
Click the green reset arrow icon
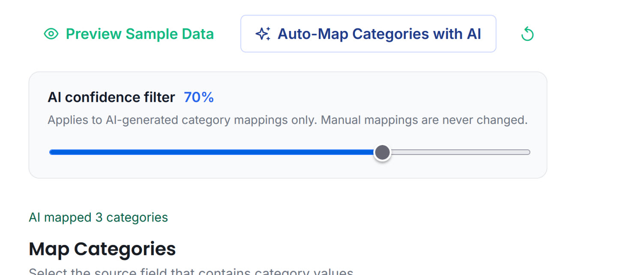coord(527,34)
